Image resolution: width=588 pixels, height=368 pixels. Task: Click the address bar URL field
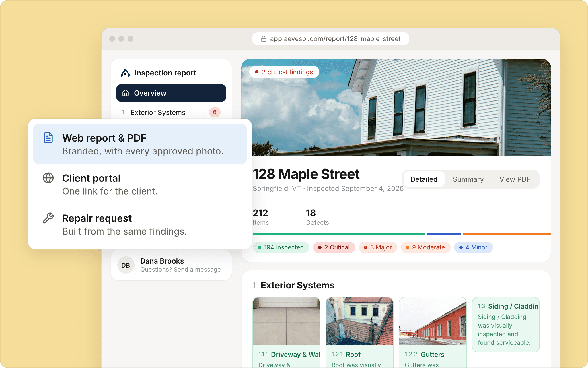click(x=330, y=39)
